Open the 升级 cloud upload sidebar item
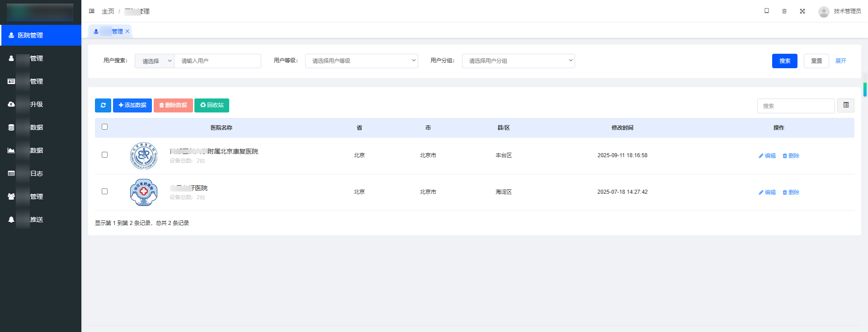Viewport: 868px width, 332px height. tap(41, 104)
